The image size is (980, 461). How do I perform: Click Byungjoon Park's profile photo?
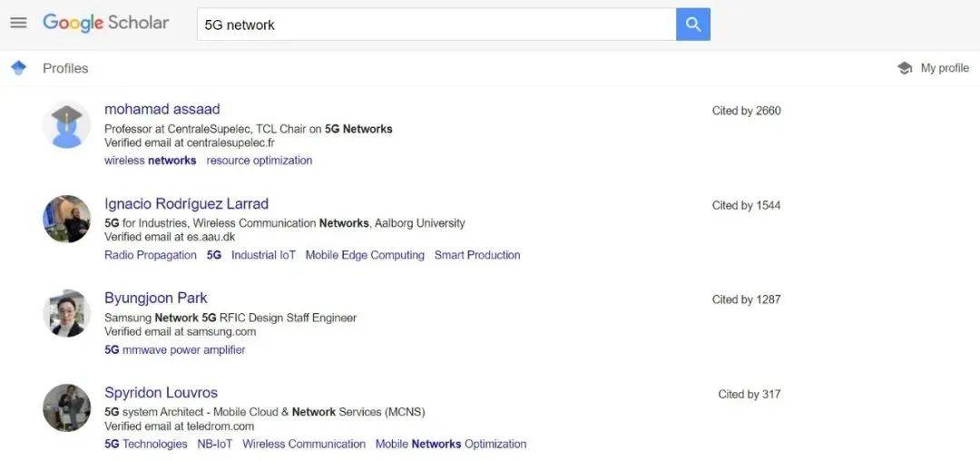(66, 313)
